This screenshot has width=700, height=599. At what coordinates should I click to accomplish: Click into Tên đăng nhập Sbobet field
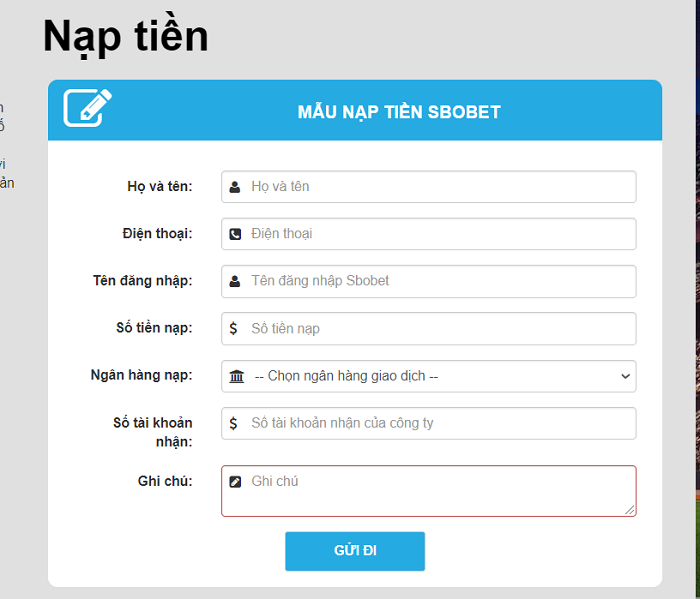coord(440,281)
